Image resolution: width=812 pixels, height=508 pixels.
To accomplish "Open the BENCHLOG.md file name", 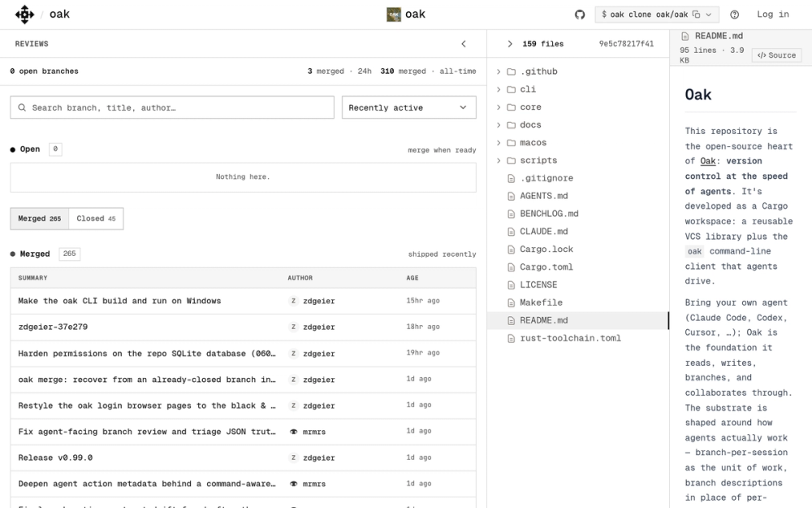I will tap(549, 214).
